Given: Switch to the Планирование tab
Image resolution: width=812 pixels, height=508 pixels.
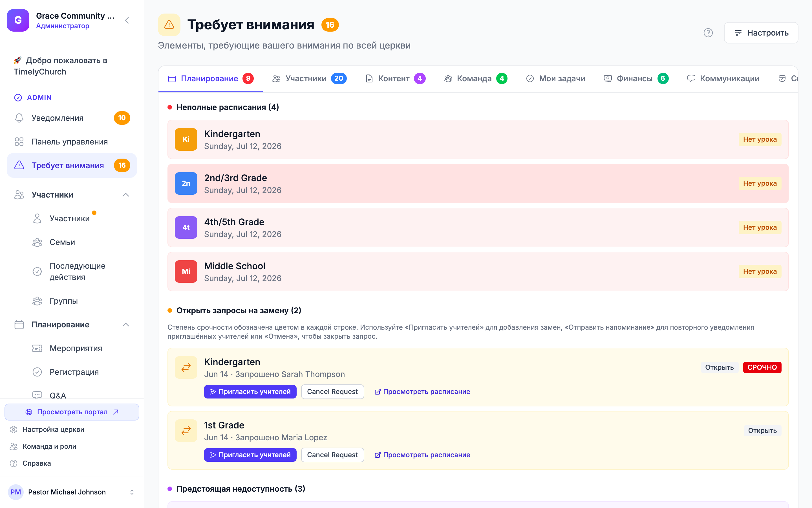Looking at the screenshot, I should point(210,79).
